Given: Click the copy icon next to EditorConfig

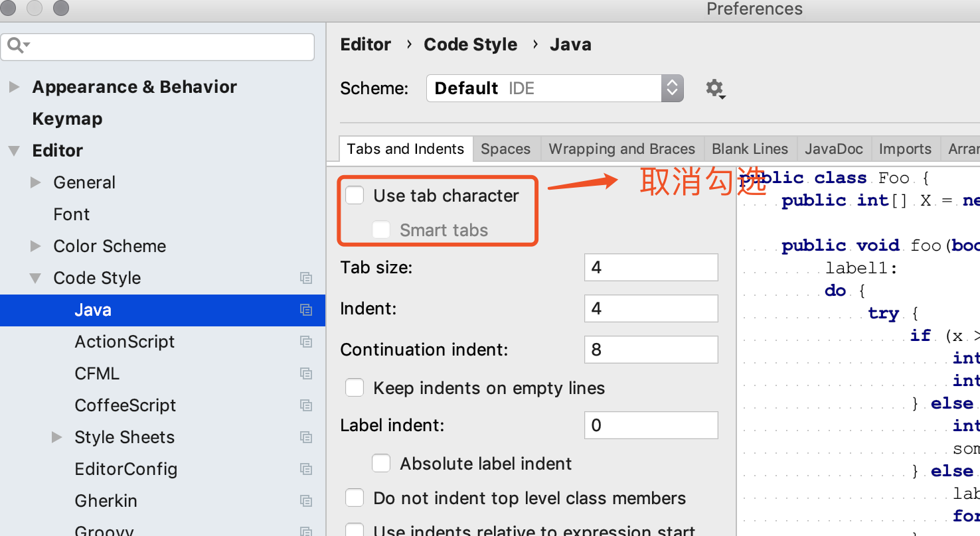Looking at the screenshot, I should 306,469.
